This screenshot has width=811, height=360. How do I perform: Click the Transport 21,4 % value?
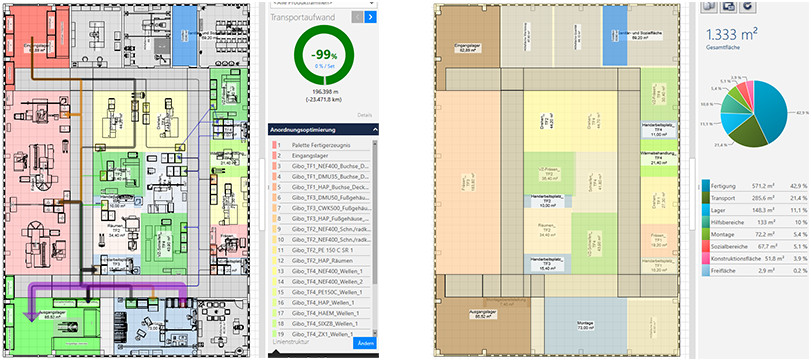tap(798, 198)
